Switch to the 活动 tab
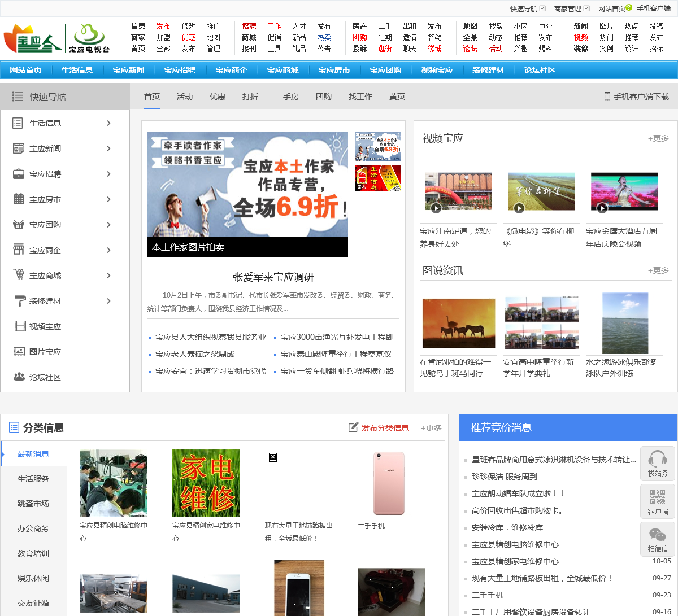This screenshot has width=678, height=616. (x=185, y=97)
